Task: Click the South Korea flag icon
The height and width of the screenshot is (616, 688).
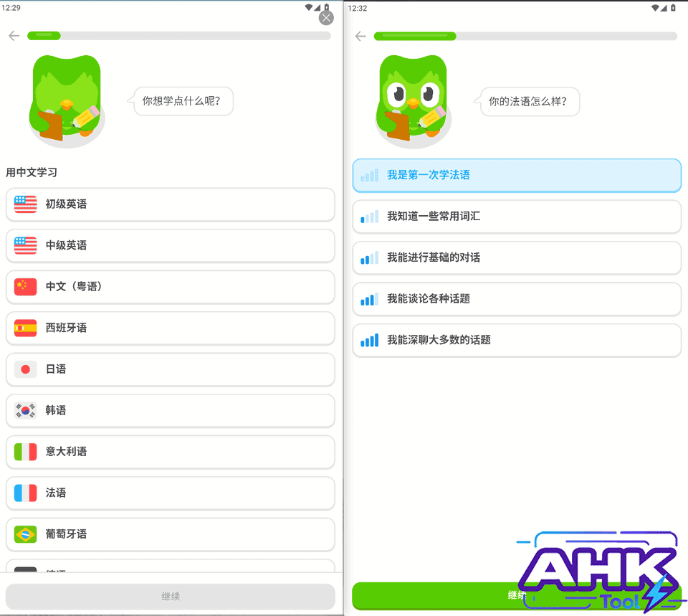Action: (26, 410)
